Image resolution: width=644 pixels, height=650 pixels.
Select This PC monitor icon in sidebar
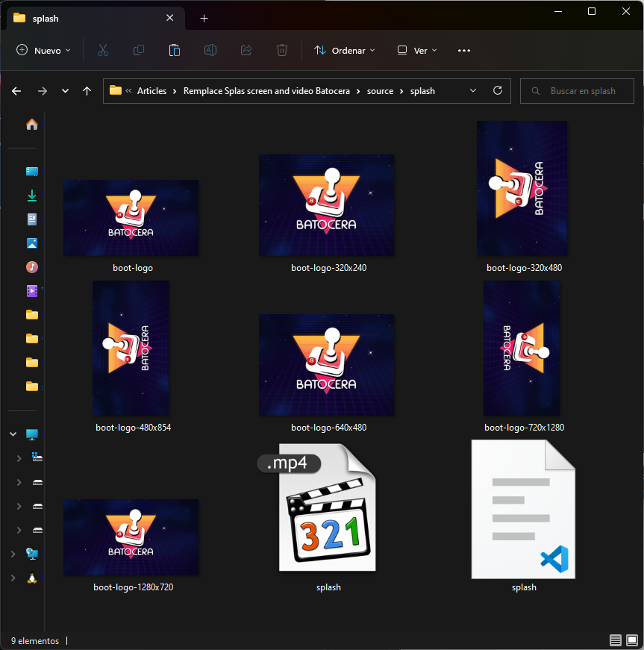(x=32, y=434)
